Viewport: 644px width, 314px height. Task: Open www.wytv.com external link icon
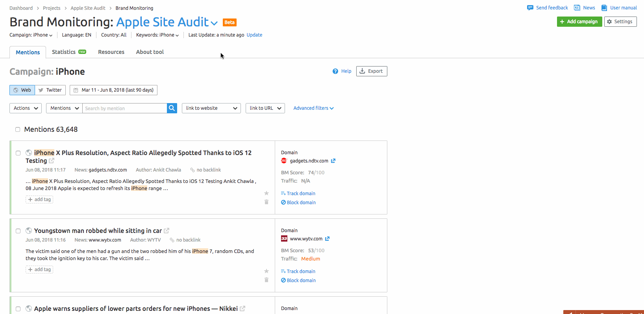(327, 239)
